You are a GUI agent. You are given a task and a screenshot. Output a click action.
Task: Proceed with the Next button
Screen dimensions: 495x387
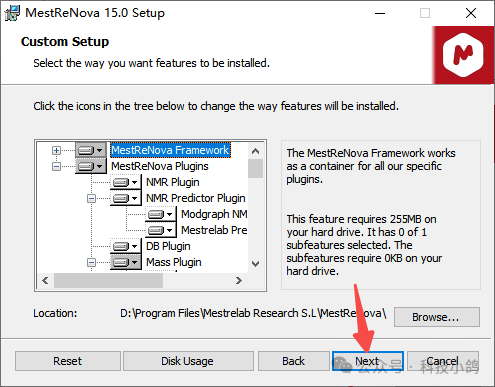pos(368,361)
